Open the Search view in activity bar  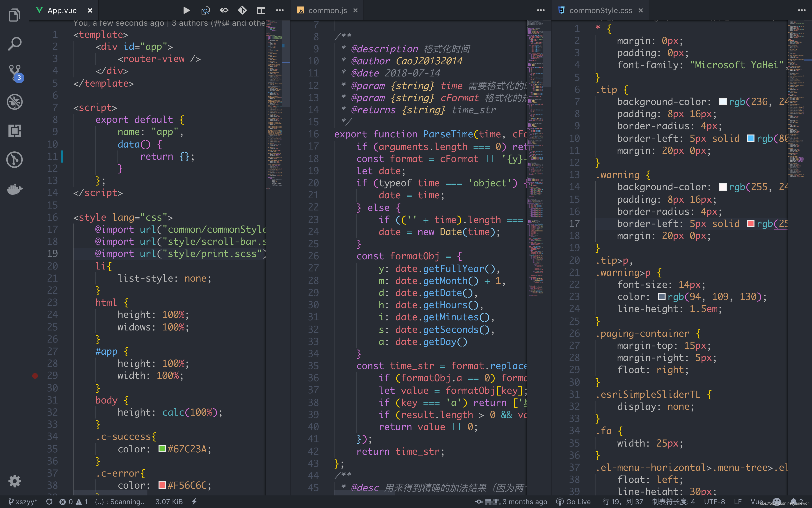pyautogui.click(x=14, y=44)
